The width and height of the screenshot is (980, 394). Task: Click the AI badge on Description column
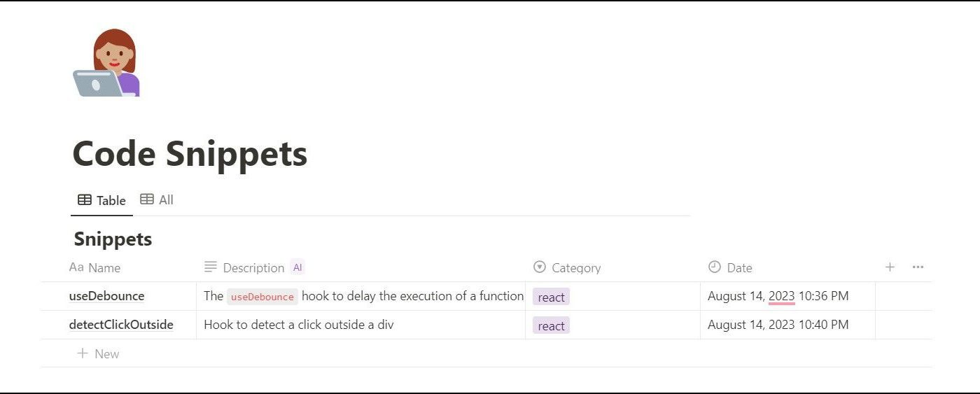pos(297,267)
